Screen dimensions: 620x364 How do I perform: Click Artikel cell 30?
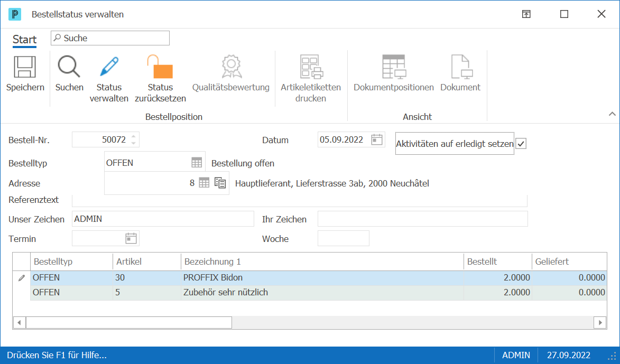click(147, 278)
